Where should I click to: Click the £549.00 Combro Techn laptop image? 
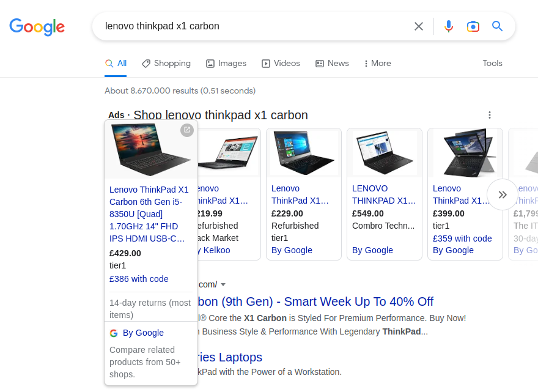385,153
